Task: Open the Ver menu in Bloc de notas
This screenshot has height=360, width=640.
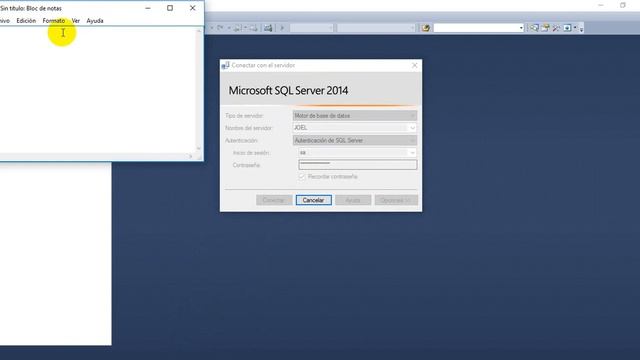Action: pos(76,20)
